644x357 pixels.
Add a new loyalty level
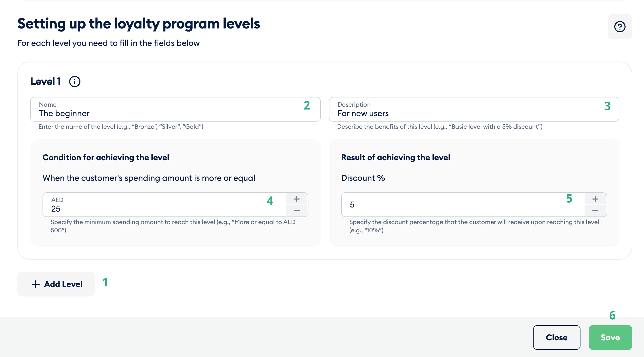56,284
